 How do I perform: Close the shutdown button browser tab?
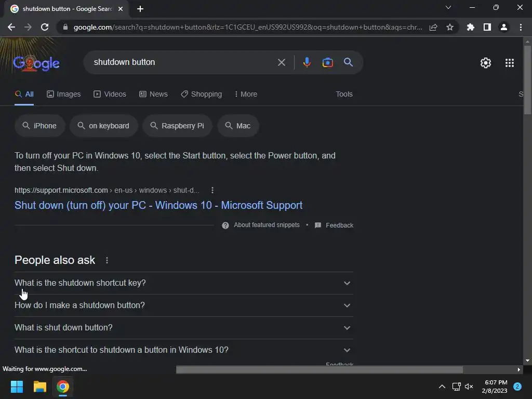(121, 9)
